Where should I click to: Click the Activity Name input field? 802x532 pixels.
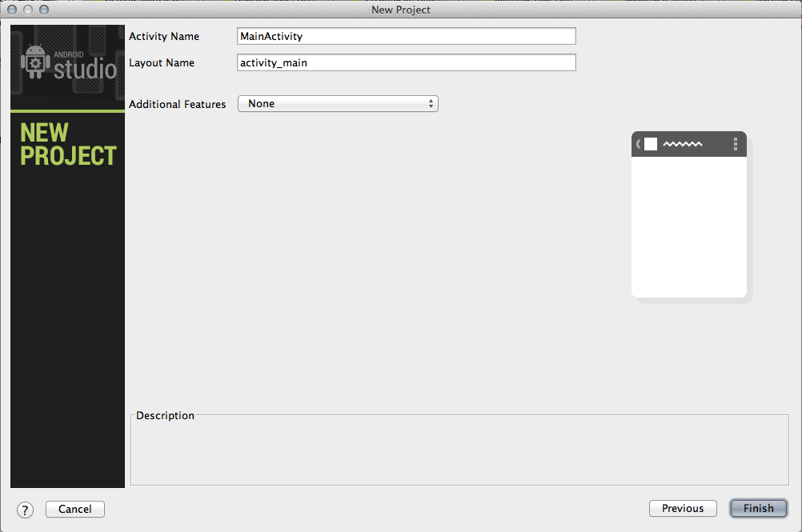tap(406, 36)
